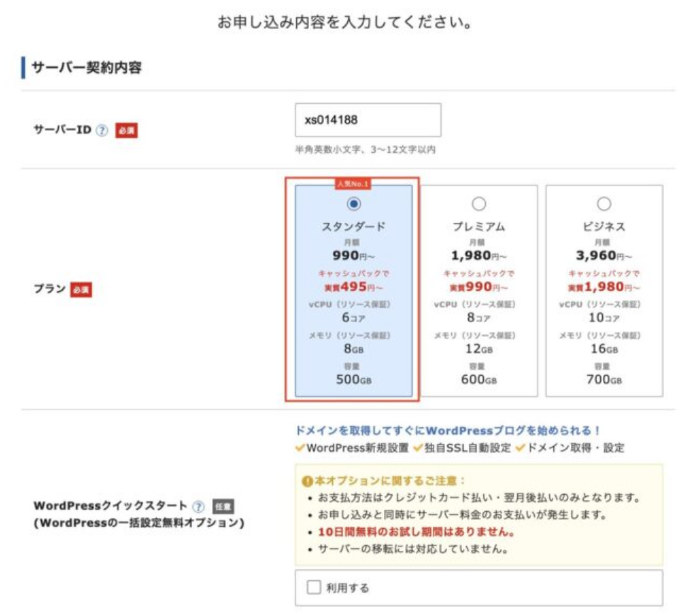690x616 pixels.
Task: Choose the ビジネス plan radio button
Action: [604, 204]
